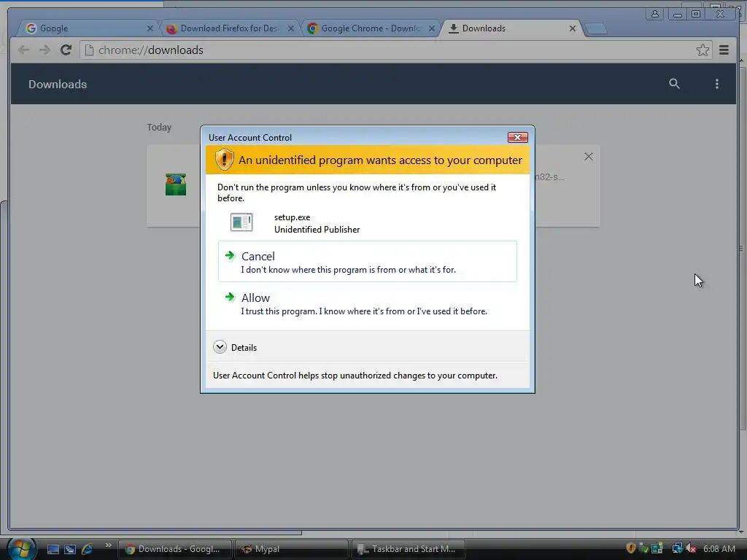
Task: Click the browser forward arrow
Action: (44, 50)
